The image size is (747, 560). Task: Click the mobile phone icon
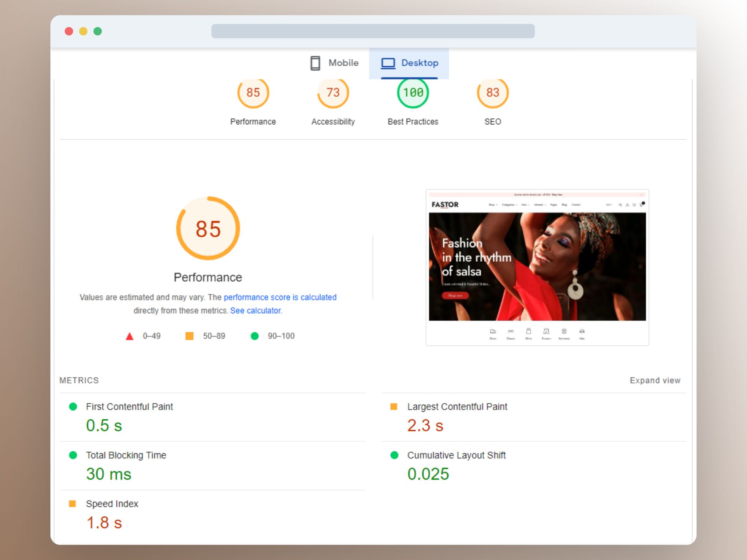[x=315, y=63]
